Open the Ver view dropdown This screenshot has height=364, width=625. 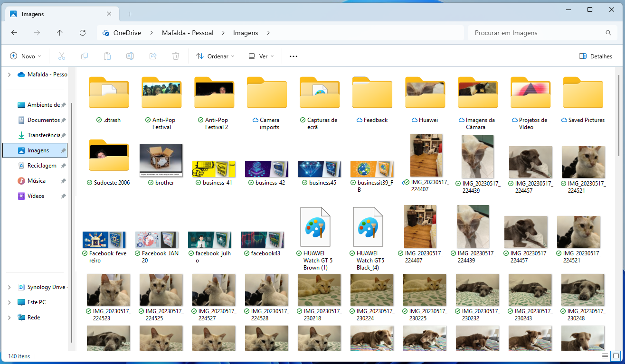point(261,56)
